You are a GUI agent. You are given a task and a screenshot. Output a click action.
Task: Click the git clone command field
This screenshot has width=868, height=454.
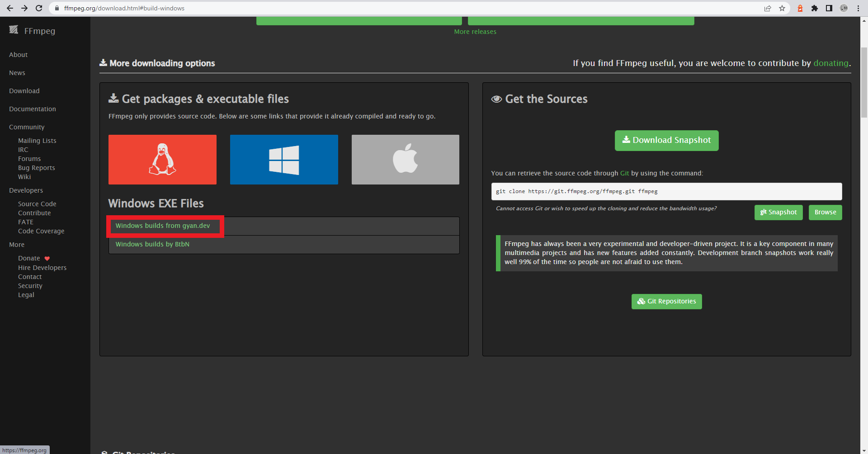point(666,191)
